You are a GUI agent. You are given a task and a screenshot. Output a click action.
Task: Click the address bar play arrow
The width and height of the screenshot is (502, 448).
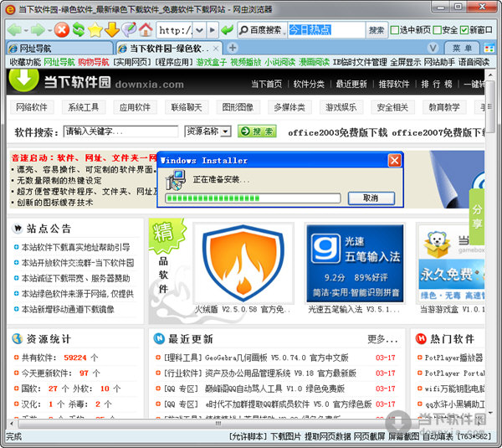click(213, 30)
